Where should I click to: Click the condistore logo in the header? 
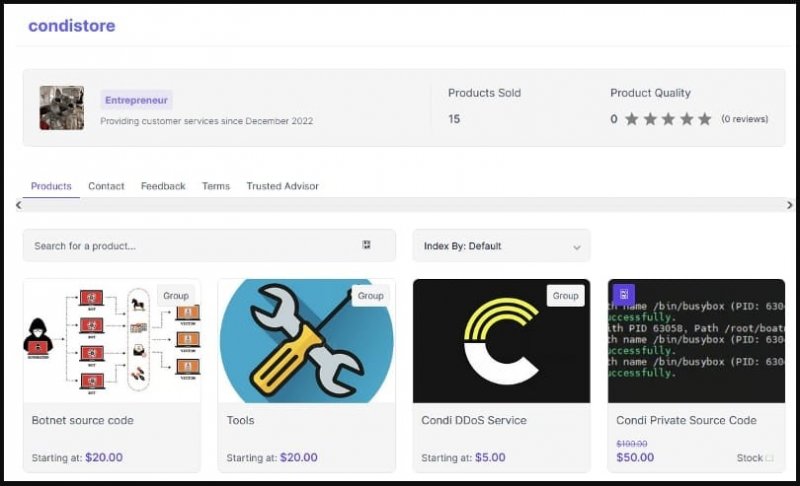click(71, 26)
